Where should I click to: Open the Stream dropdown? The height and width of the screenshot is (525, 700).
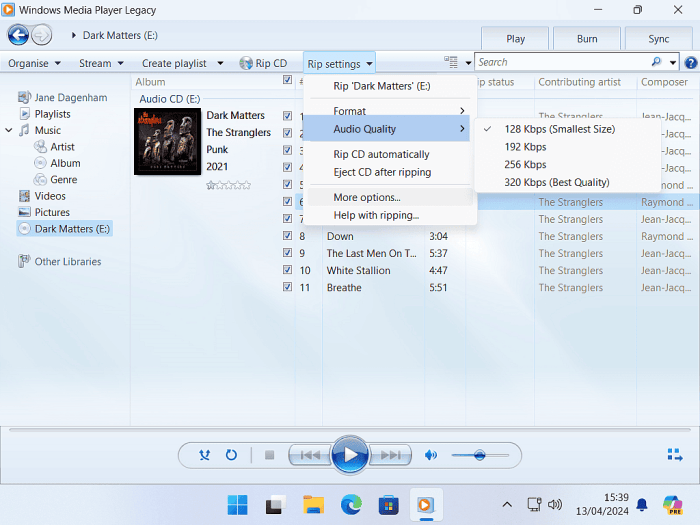pyautogui.click(x=101, y=63)
